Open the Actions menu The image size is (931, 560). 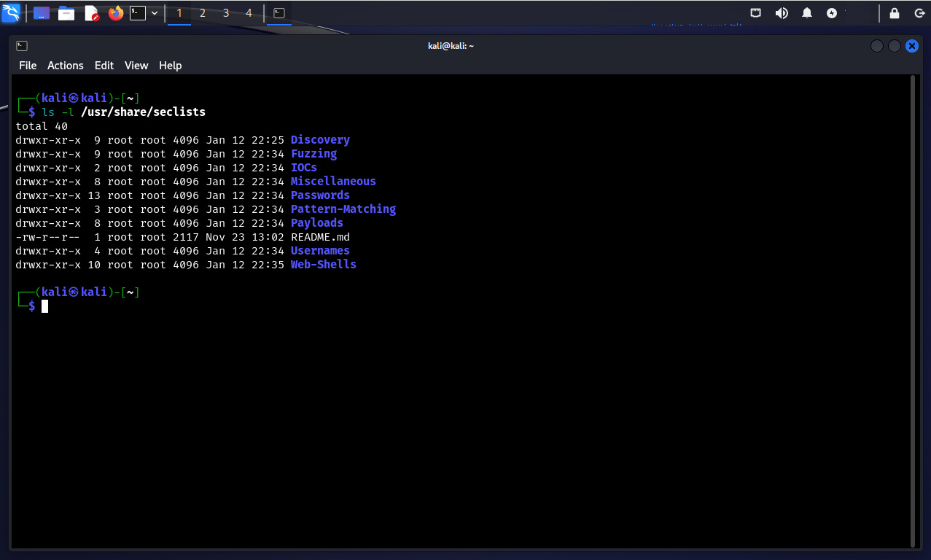point(66,66)
